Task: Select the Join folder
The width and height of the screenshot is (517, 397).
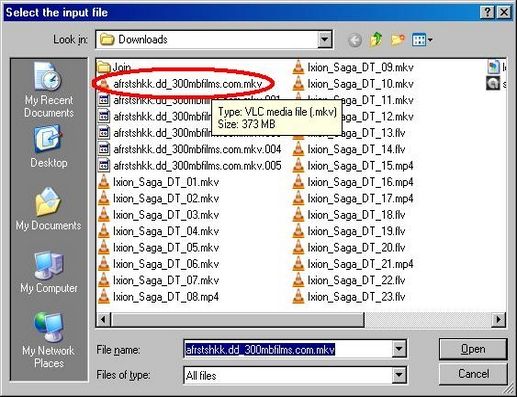Action: click(114, 67)
